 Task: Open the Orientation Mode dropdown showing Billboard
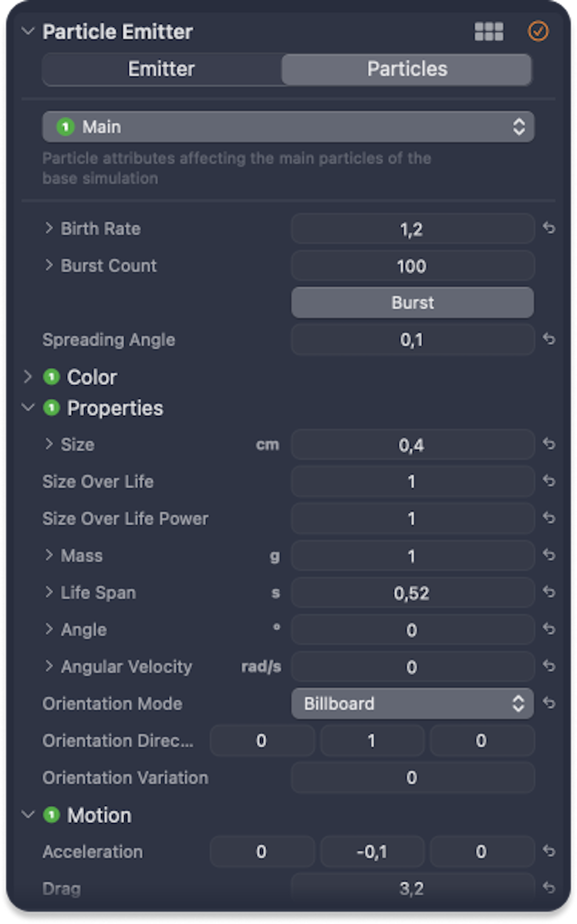(412, 703)
